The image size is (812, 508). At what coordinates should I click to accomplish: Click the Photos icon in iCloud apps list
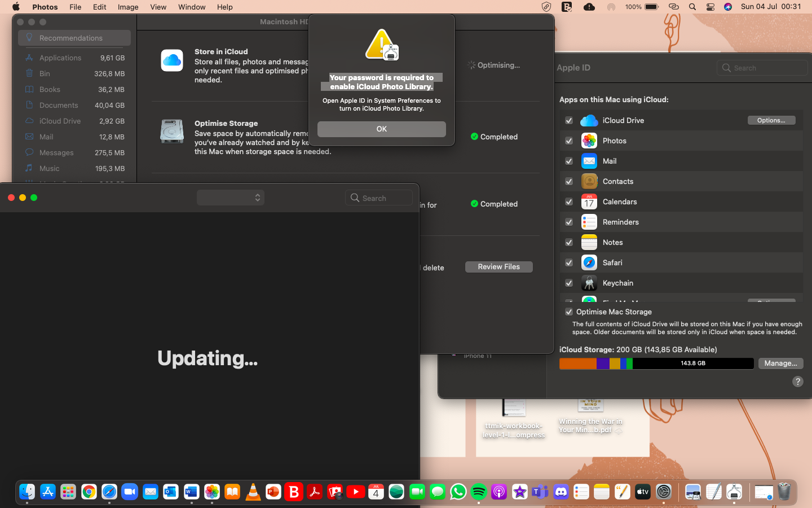click(589, 141)
